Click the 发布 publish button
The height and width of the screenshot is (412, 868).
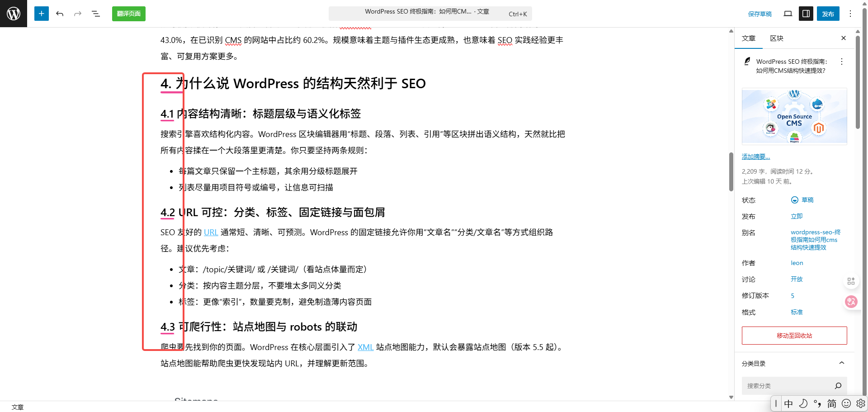point(828,14)
